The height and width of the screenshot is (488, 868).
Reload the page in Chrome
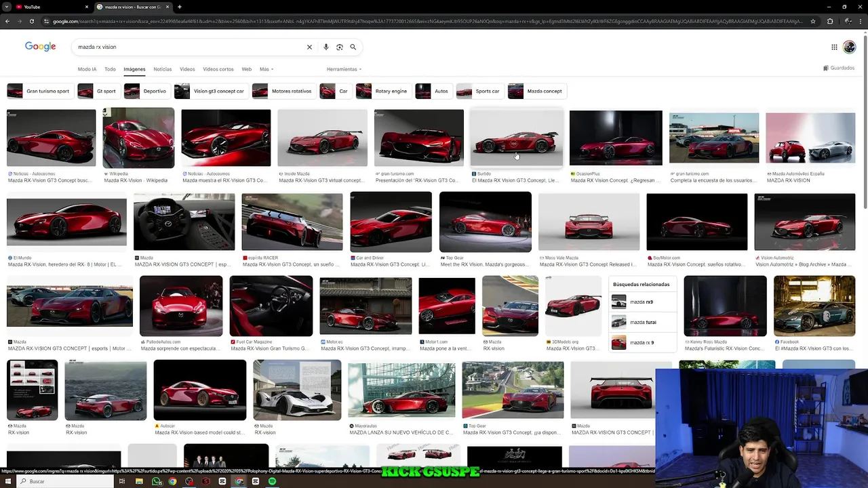point(31,21)
